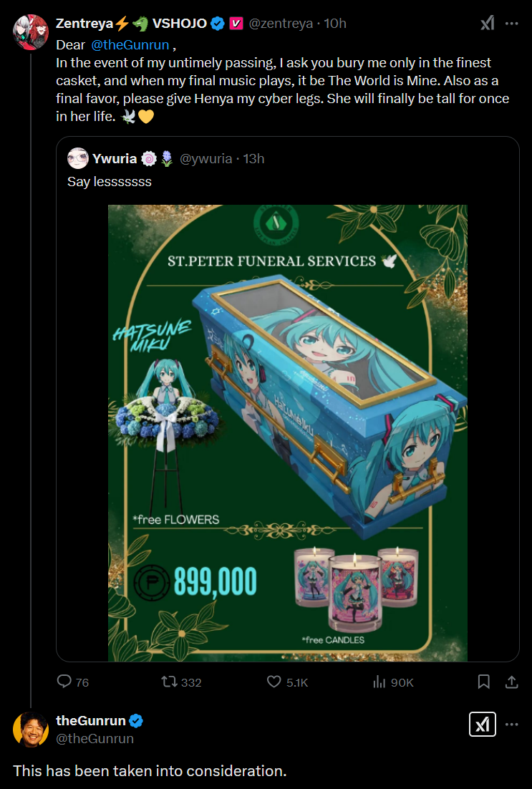Open Zentreya's verified badge info
Viewport: 532px width, 789px height.
pos(218,23)
